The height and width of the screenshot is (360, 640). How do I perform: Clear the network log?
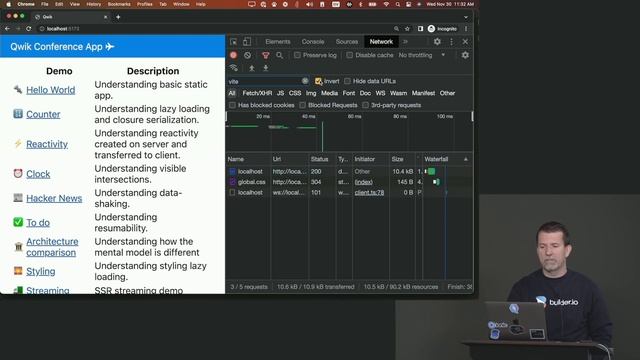click(x=247, y=55)
